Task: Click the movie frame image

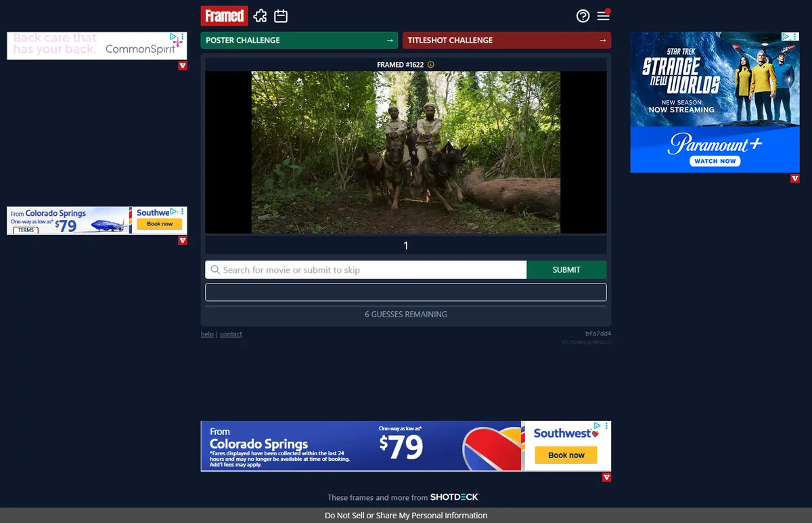Action: [406, 153]
